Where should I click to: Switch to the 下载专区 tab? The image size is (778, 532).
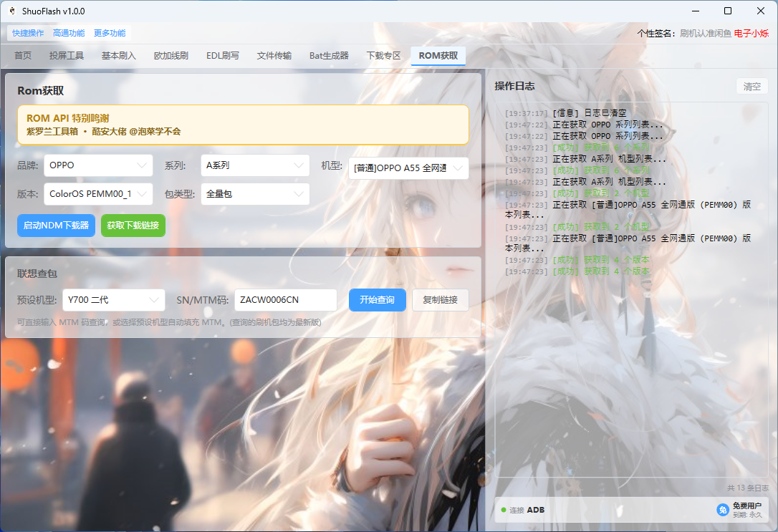coord(383,56)
